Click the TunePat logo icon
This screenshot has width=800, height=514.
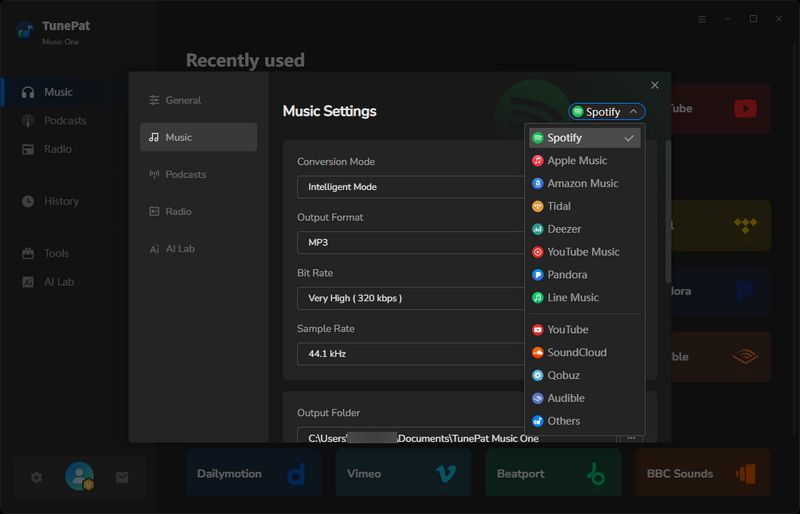click(24, 31)
